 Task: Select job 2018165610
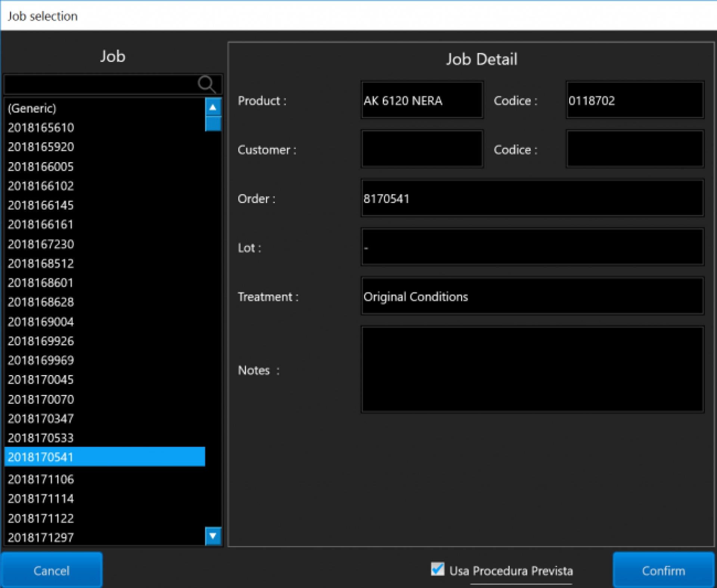click(41, 128)
